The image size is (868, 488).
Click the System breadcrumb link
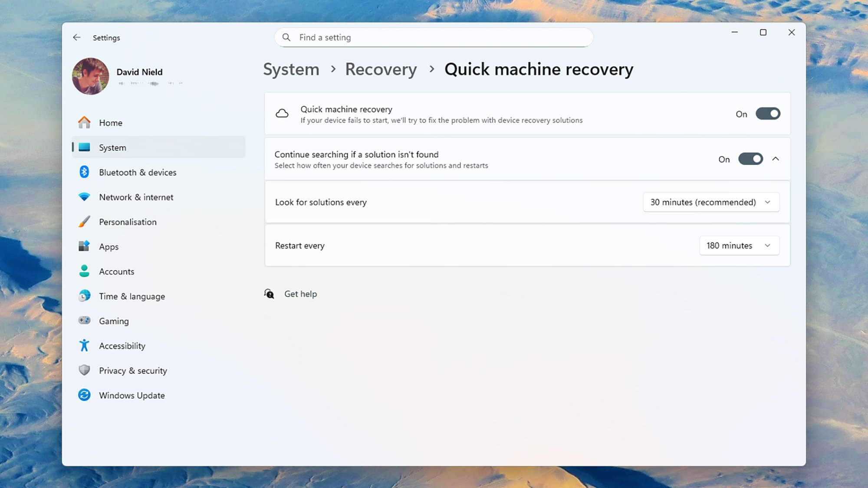tap(291, 69)
